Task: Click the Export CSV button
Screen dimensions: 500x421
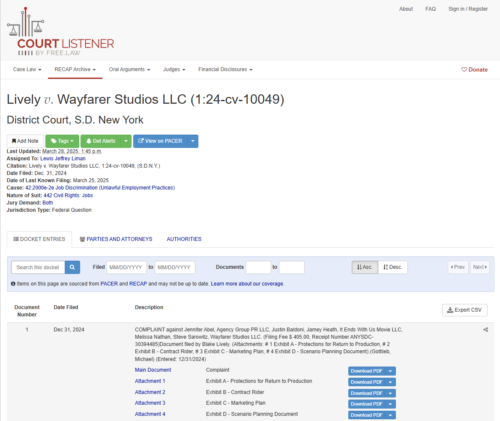Action: pyautogui.click(x=465, y=310)
